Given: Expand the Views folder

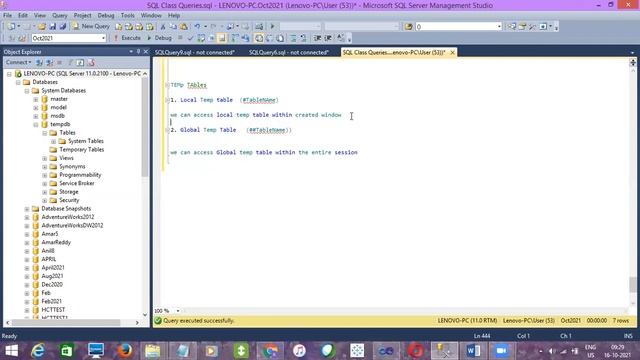Looking at the screenshot, I should 45,158.
